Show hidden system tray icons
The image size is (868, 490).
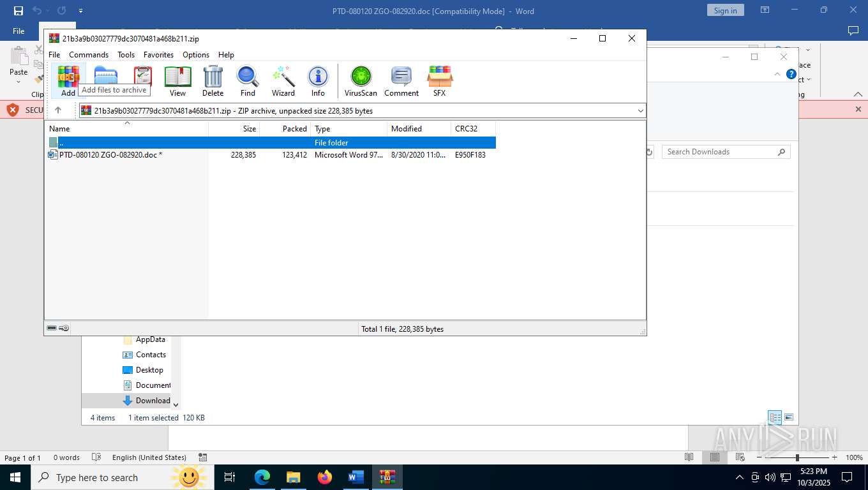tap(740, 477)
